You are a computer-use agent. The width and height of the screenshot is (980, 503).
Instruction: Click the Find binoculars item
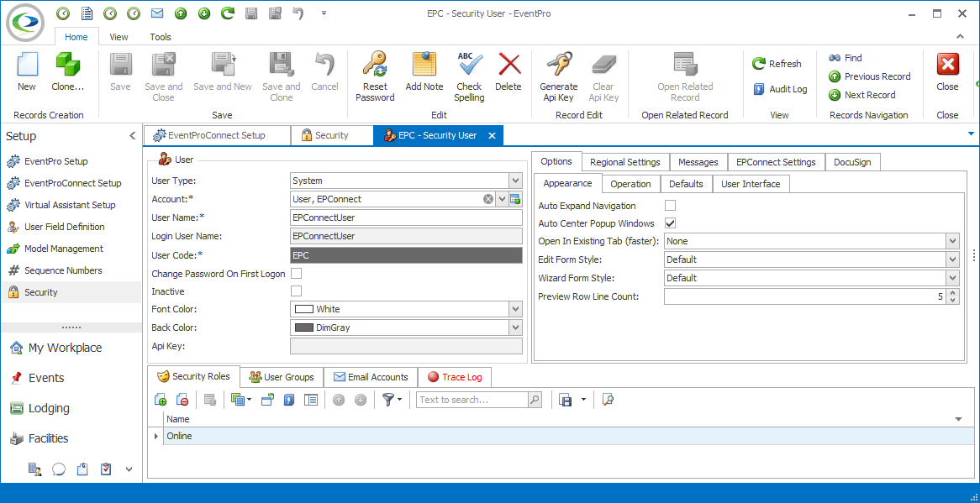pyautogui.click(x=845, y=58)
